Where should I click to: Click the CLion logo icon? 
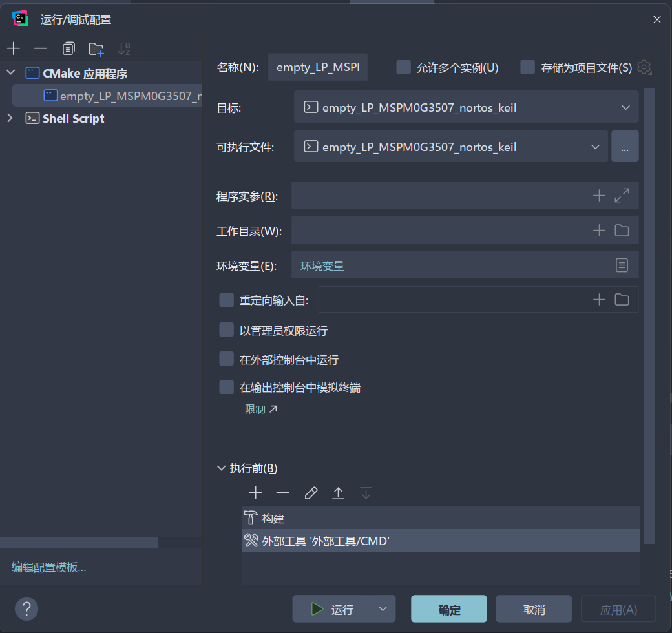[20, 19]
